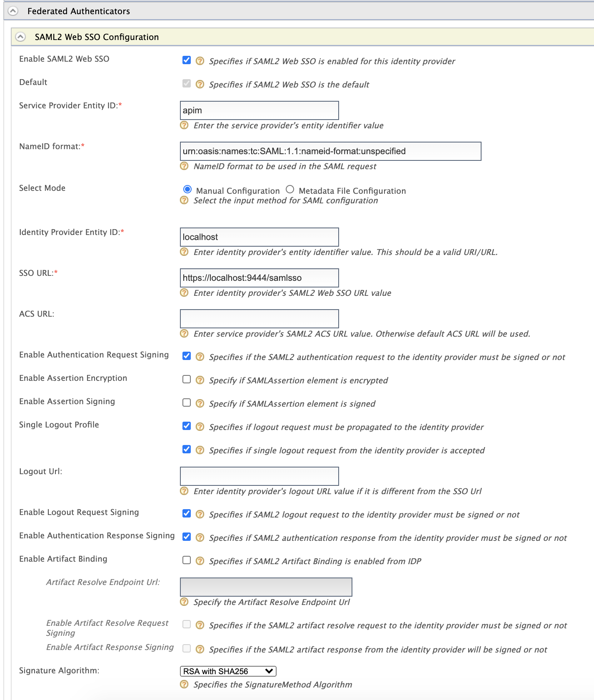This screenshot has height=700, width=594.
Task: Click the Identity Provider Entity ID field
Action: tap(258, 236)
